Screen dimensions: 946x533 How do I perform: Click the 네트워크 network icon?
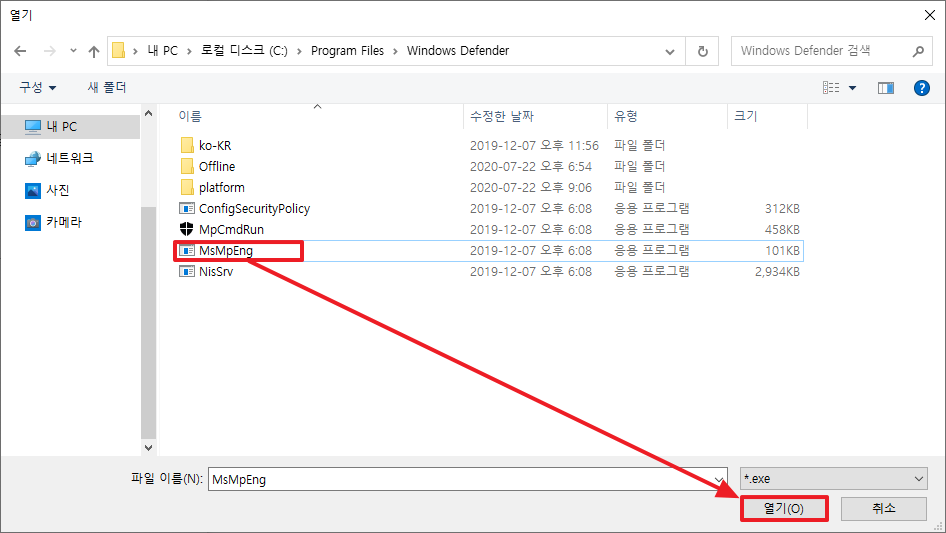point(33,159)
